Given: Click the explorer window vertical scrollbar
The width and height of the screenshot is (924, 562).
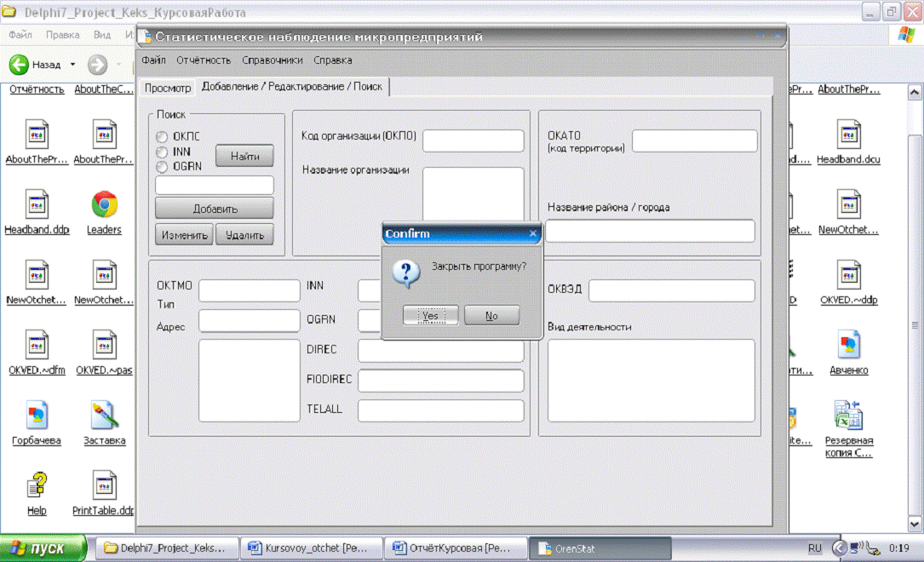Looking at the screenshot, I should coord(915,324).
